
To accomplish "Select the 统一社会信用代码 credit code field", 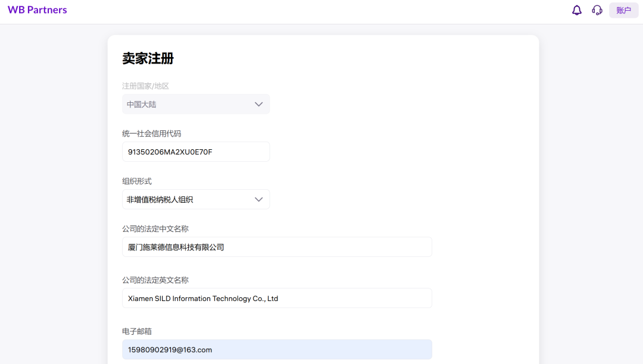I will [x=196, y=151].
